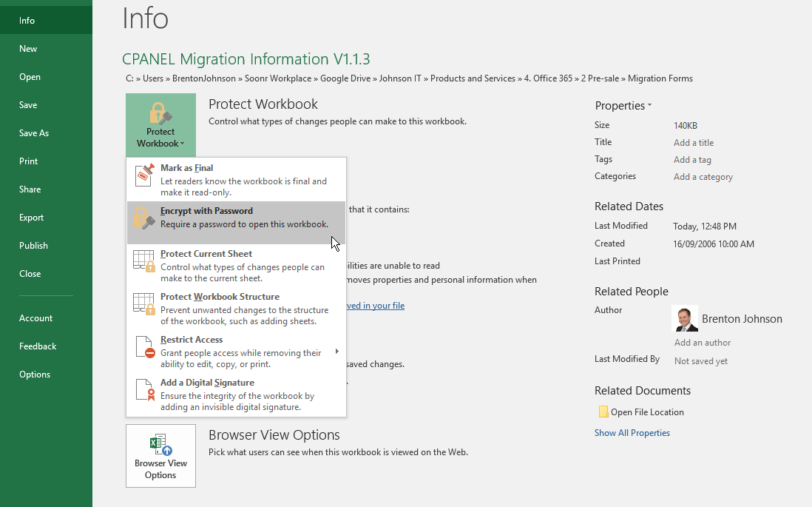Viewport: 812px width, 507px height.
Task: Open Browser View Options button
Action: pyautogui.click(x=160, y=456)
